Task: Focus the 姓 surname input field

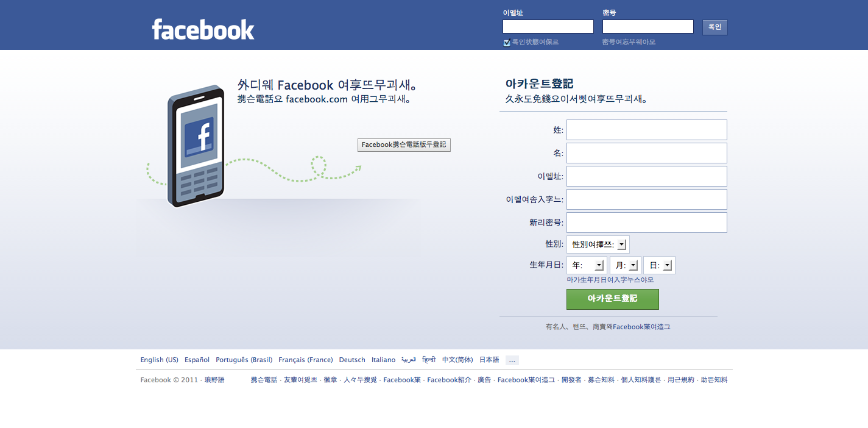Action: pos(647,130)
